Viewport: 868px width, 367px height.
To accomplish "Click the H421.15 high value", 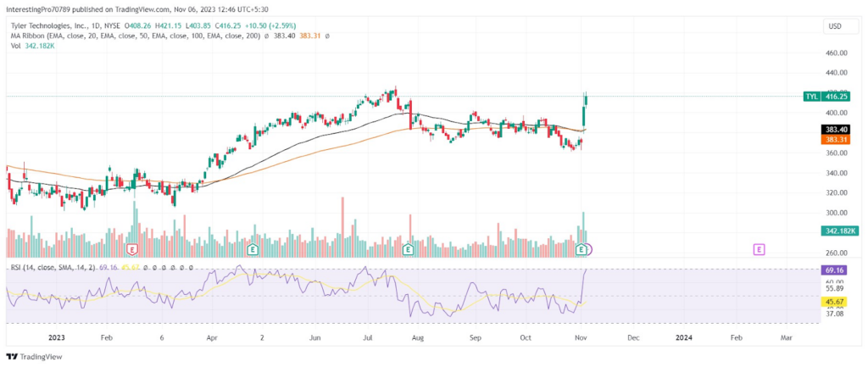I will 167,25.
